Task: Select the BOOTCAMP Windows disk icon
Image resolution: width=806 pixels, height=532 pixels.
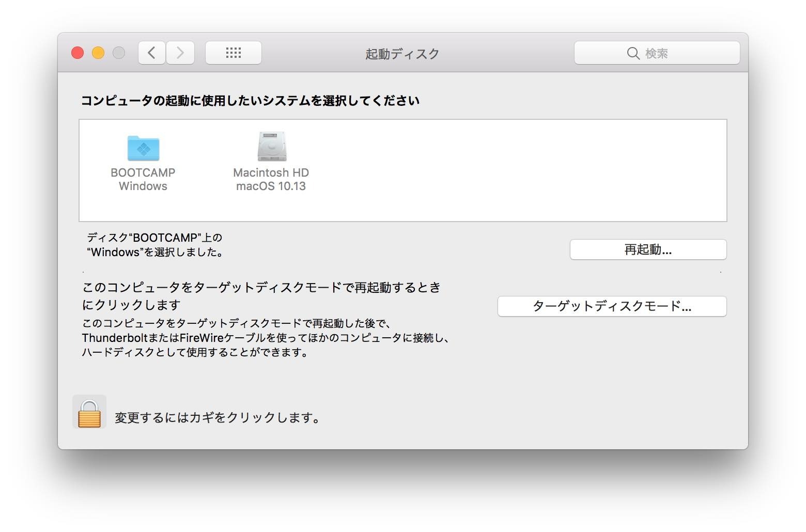Action: [143, 148]
